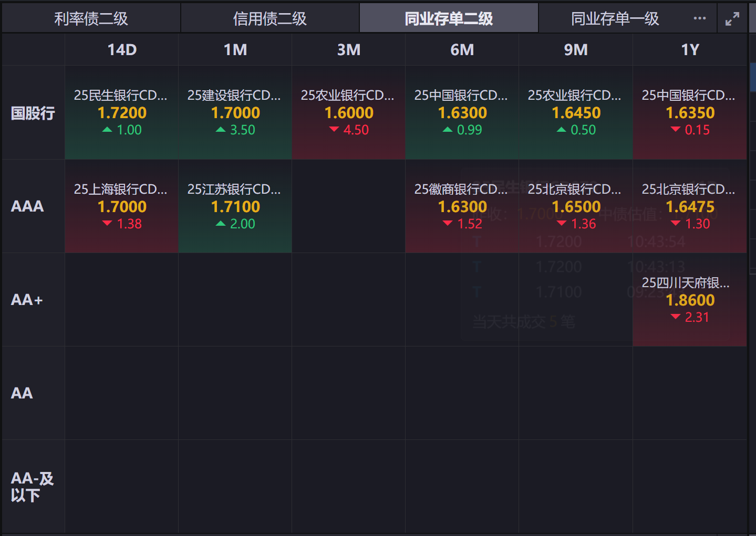Click the 3.50 up change value

pyautogui.click(x=242, y=130)
